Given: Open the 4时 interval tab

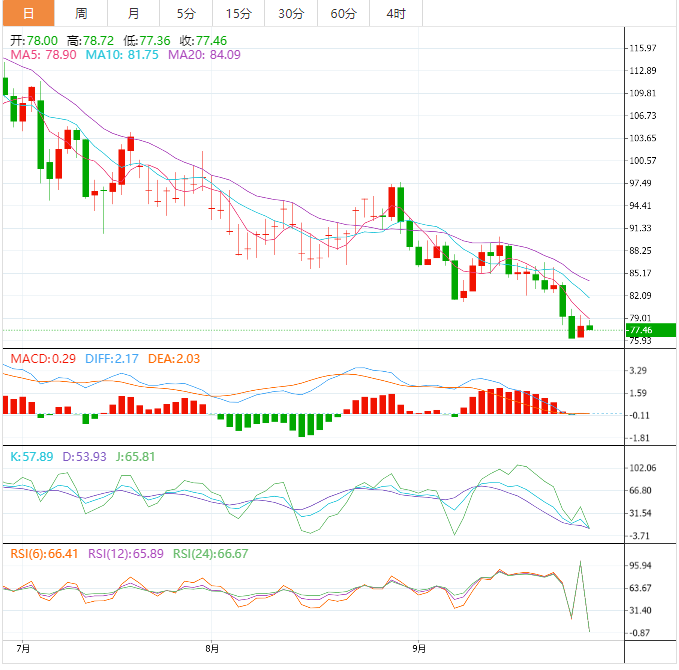Looking at the screenshot, I should coord(396,13).
